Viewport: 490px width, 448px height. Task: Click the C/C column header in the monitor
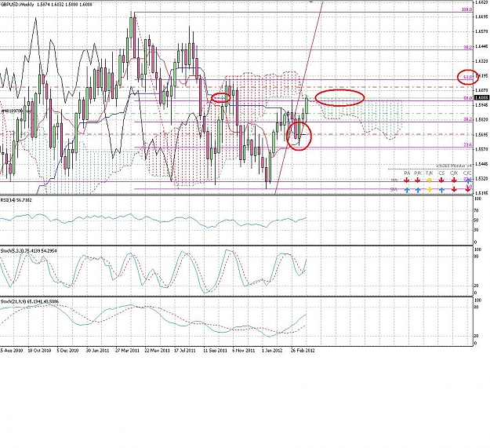[x=467, y=173]
